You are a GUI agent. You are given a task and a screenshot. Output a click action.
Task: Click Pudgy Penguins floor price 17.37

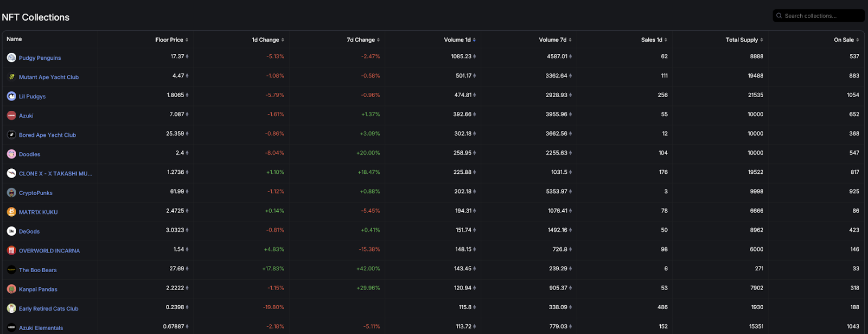pos(177,56)
